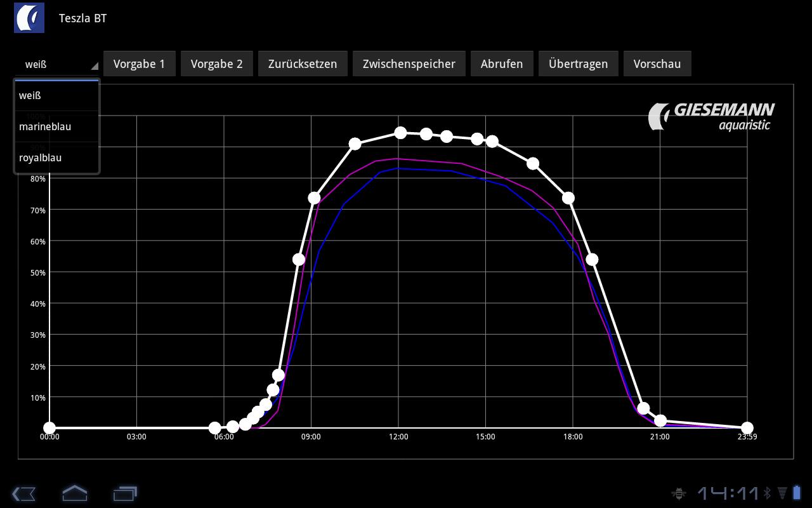Screen dimensions: 812x508
Task: Click the Zurücksetzen button
Action: [303, 63]
